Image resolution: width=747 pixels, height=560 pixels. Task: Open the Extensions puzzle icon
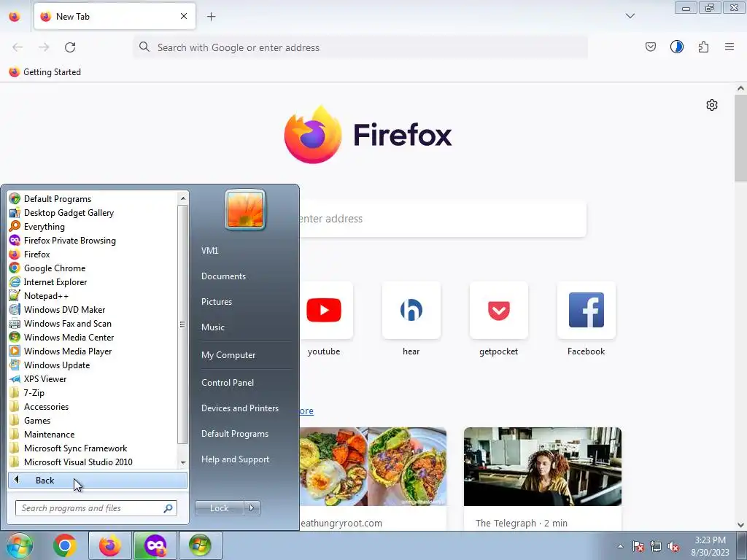703,47
